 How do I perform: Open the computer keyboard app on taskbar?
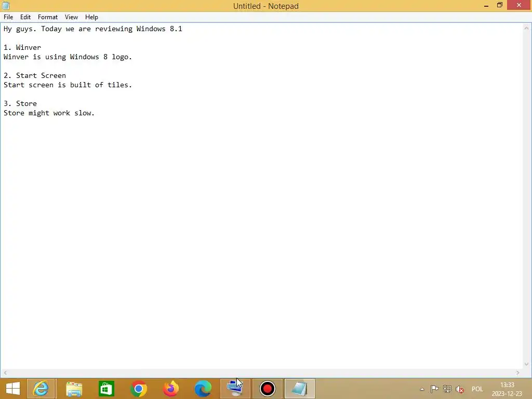[x=235, y=389]
